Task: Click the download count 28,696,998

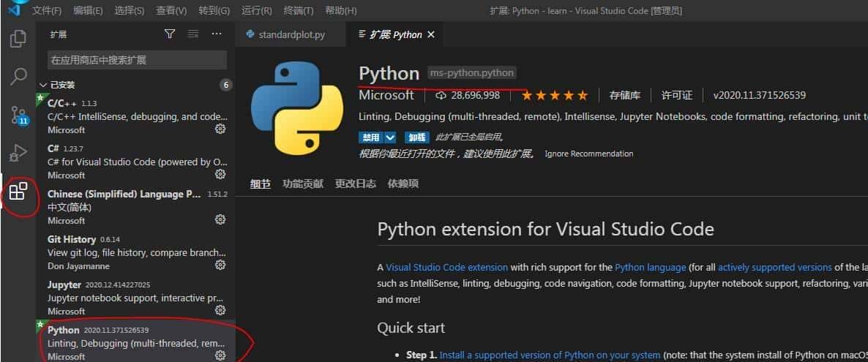Action: click(468, 96)
